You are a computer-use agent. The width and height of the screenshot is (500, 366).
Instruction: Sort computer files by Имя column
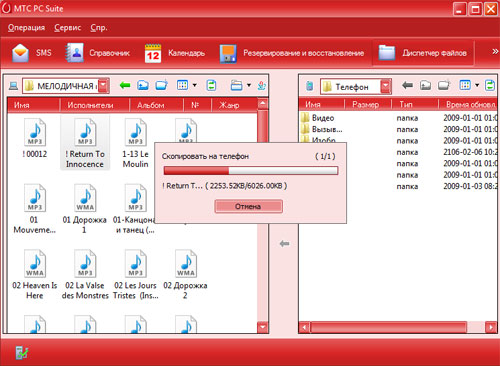pyautogui.click(x=33, y=105)
